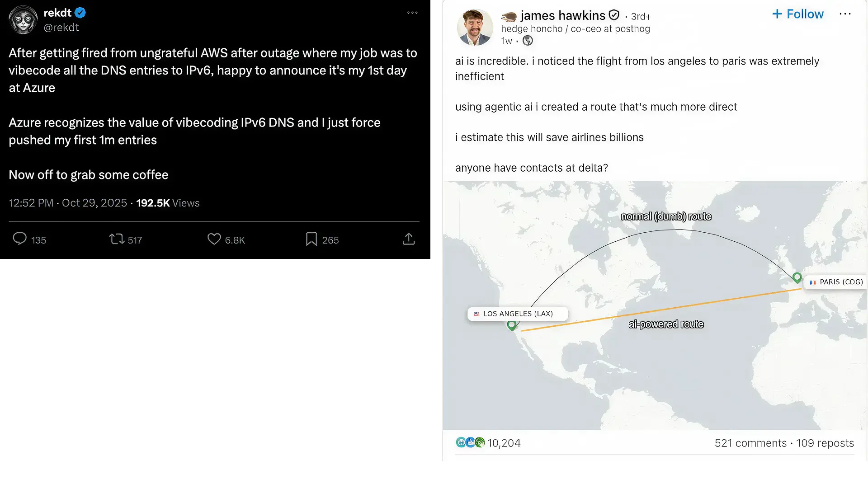Repost the rekdt tweet

[x=117, y=239]
